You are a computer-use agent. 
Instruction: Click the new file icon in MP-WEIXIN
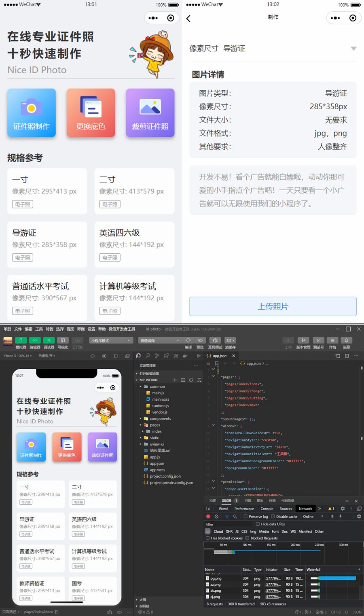175,380
